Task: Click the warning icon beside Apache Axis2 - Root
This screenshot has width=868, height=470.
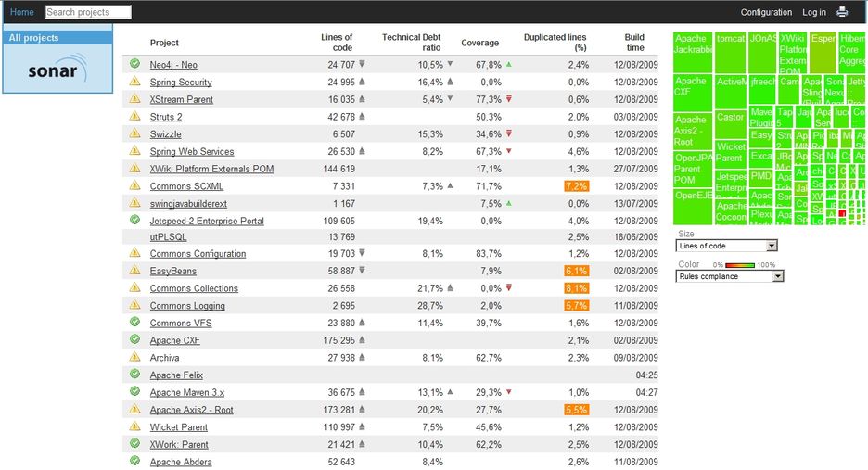Action: point(134,409)
